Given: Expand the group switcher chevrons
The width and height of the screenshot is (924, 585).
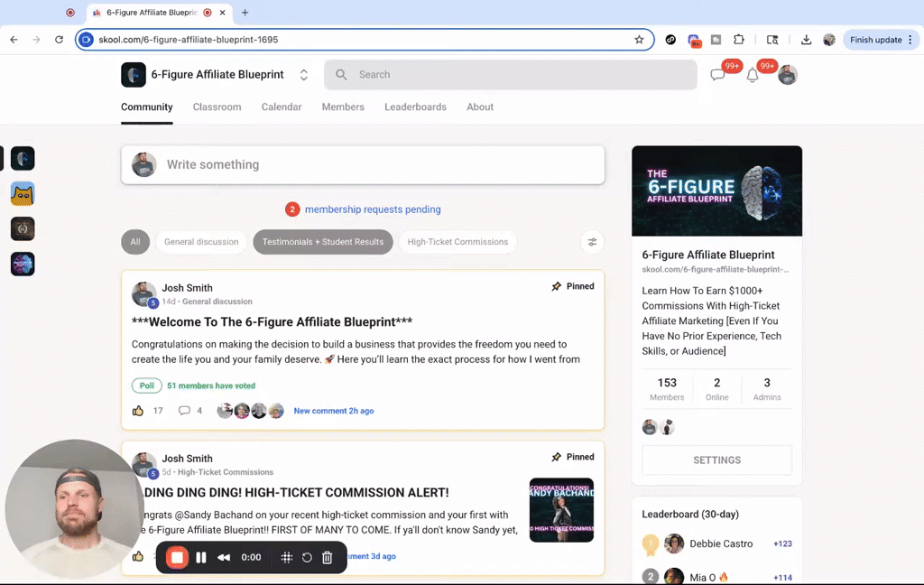Looking at the screenshot, I should (303, 75).
